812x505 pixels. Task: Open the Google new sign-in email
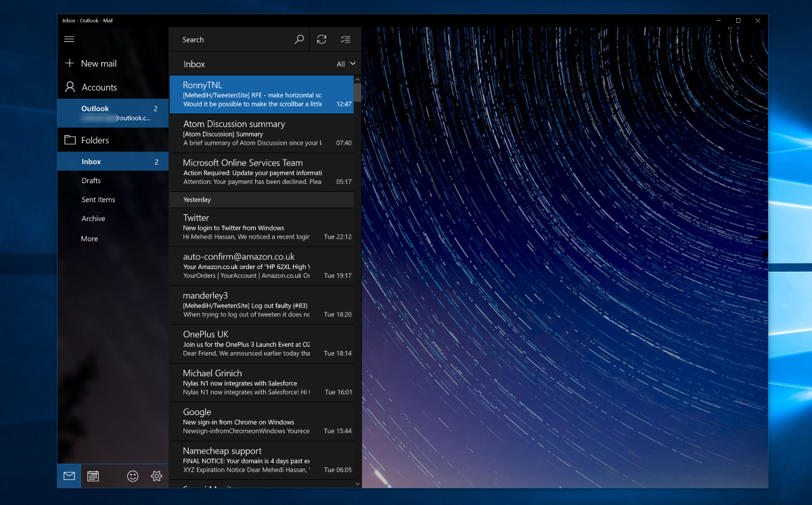(x=261, y=421)
